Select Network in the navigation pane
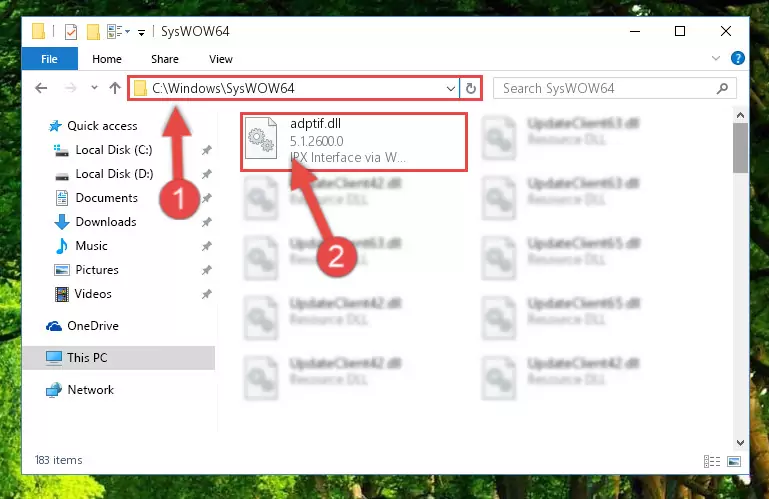This screenshot has width=769, height=499. click(x=80, y=390)
